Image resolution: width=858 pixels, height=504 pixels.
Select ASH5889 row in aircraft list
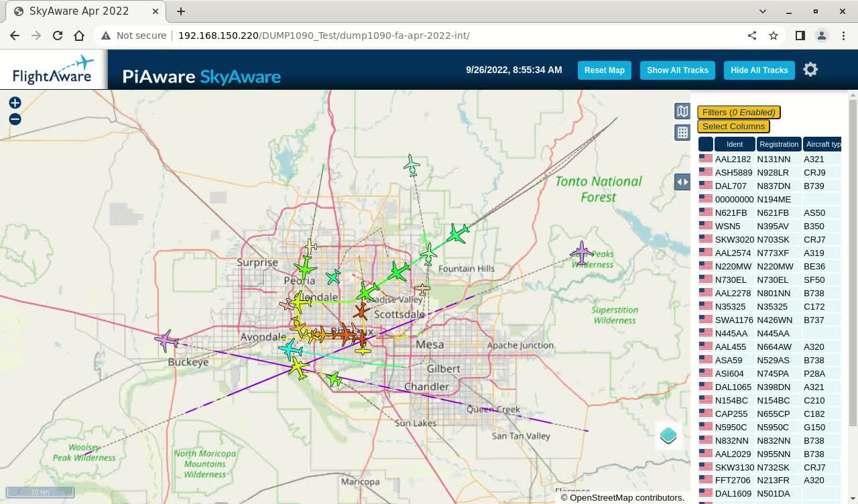click(770, 172)
